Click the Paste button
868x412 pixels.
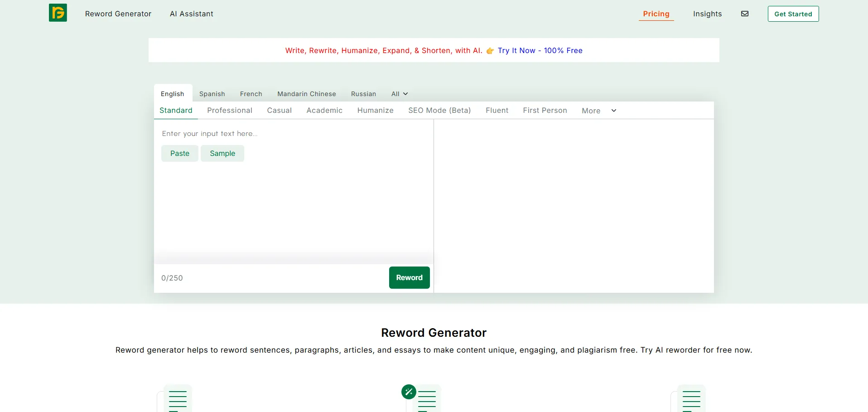pos(180,154)
